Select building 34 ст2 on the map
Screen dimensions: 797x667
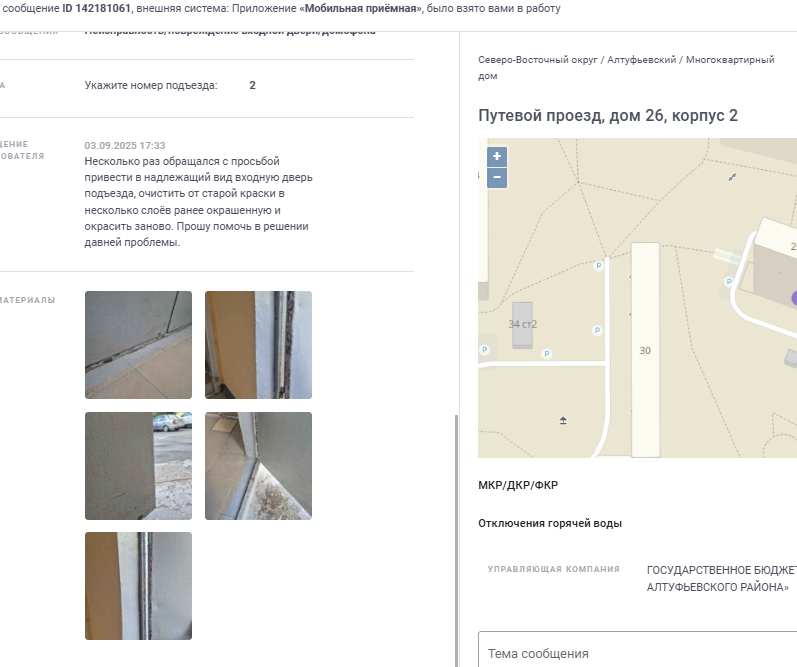(x=523, y=325)
